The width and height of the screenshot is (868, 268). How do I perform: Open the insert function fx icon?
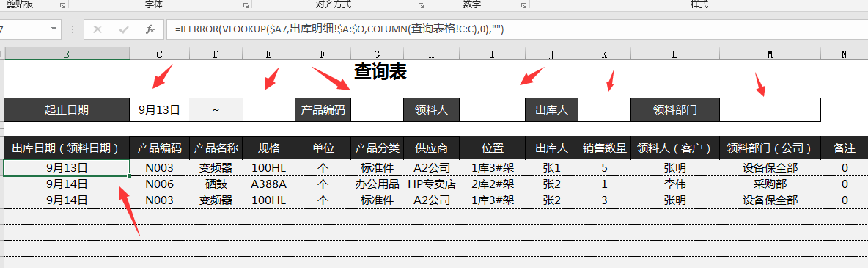coord(150,29)
